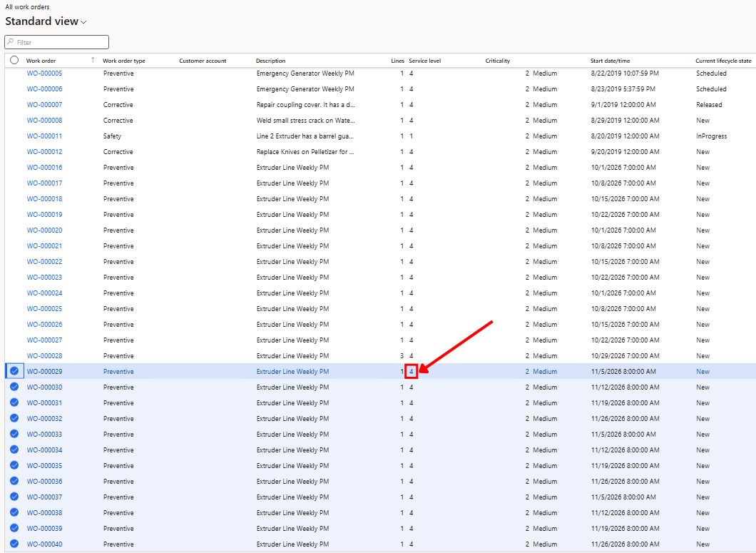This screenshot has height=553, width=756.
Task: Deselect the WO-000030 row checkmark
Action: pyautogui.click(x=14, y=387)
